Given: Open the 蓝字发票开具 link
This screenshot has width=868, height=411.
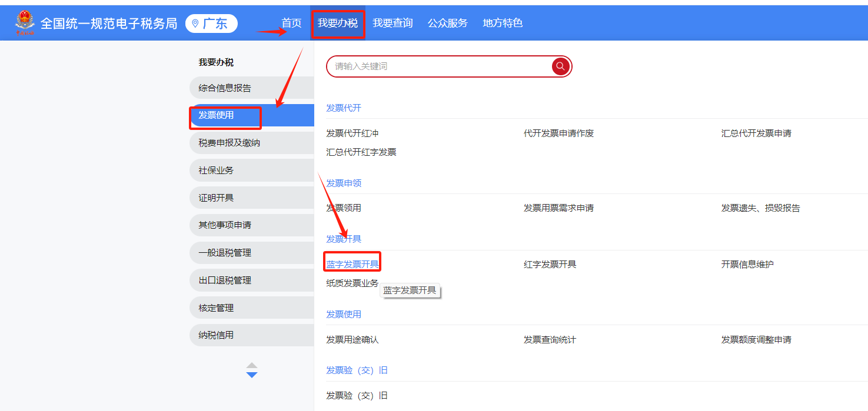Looking at the screenshot, I should point(352,265).
